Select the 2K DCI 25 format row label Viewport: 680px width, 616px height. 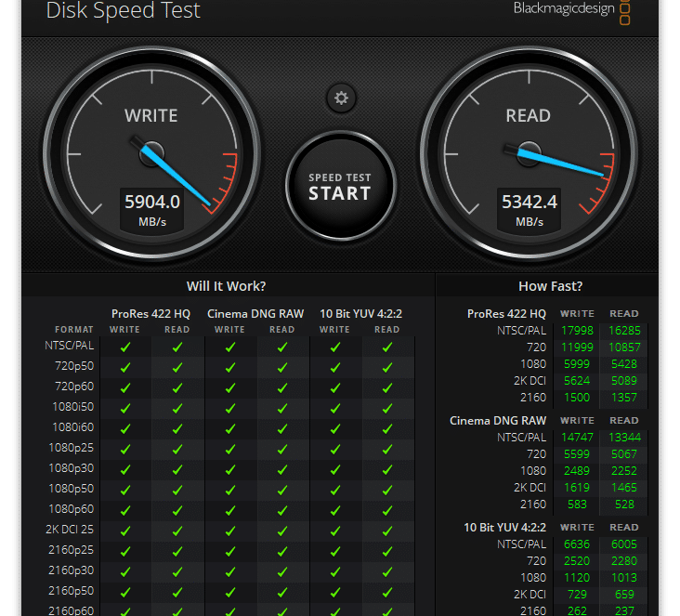click(70, 530)
